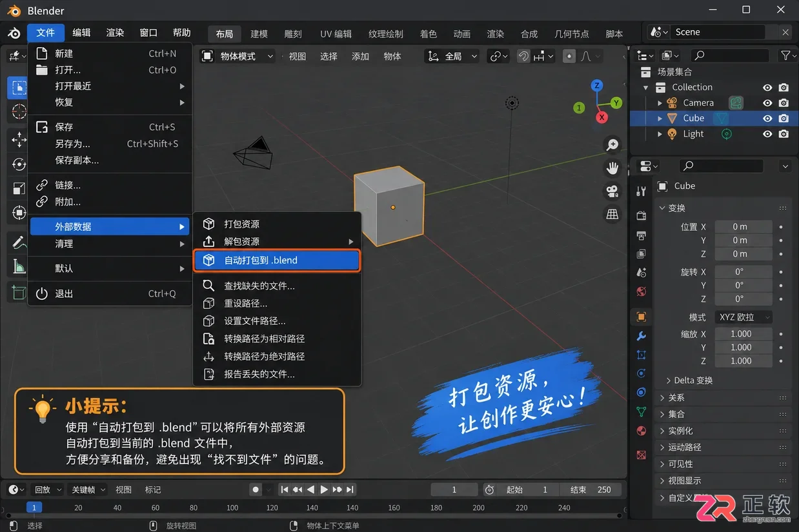Image resolution: width=799 pixels, height=532 pixels.
Task: Toggle the camera view icon
Action: 612,191
